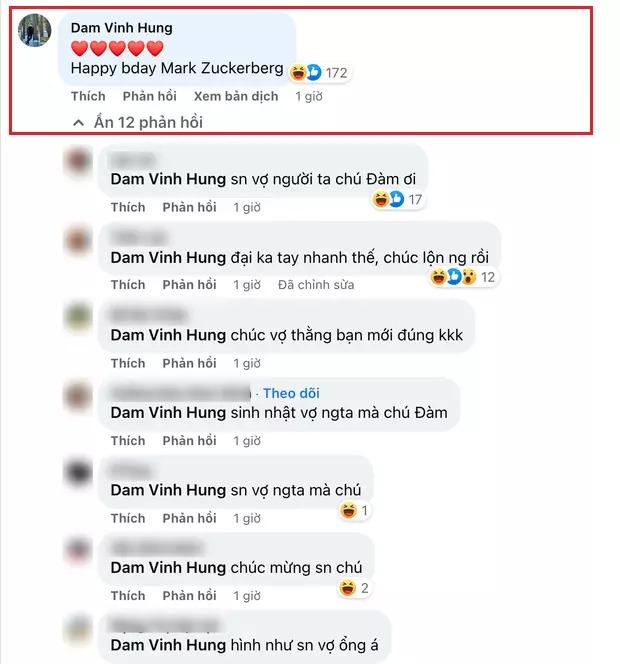This screenshot has height=664, width=620.
Task: Open avatar of first reply commenter
Action: point(78,162)
